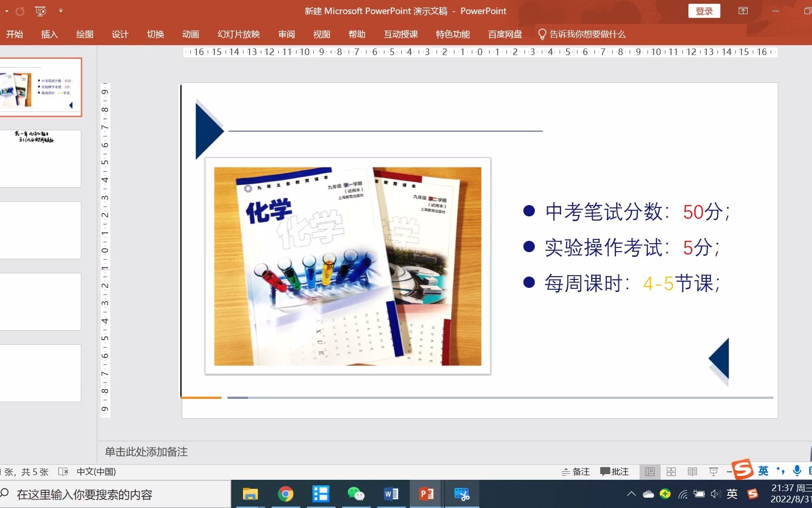The image size is (812, 508).
Task: Open the 幻灯片放映 ribbon tab
Action: (238, 34)
